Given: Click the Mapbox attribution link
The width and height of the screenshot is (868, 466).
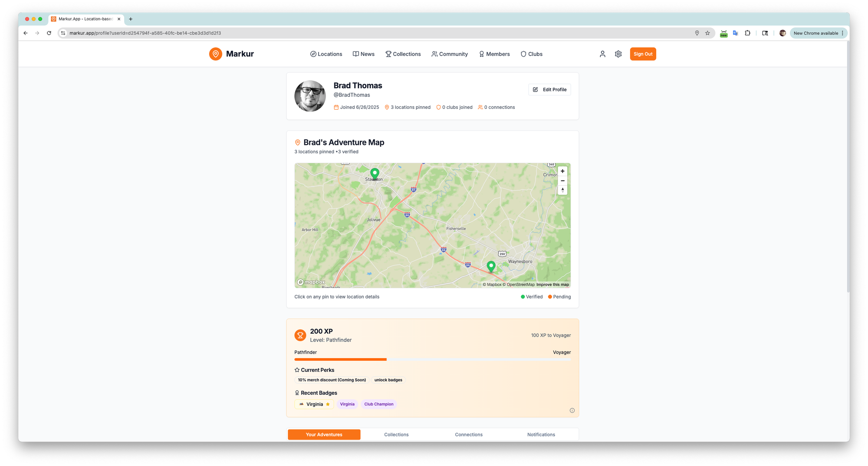Looking at the screenshot, I should coord(492,285).
